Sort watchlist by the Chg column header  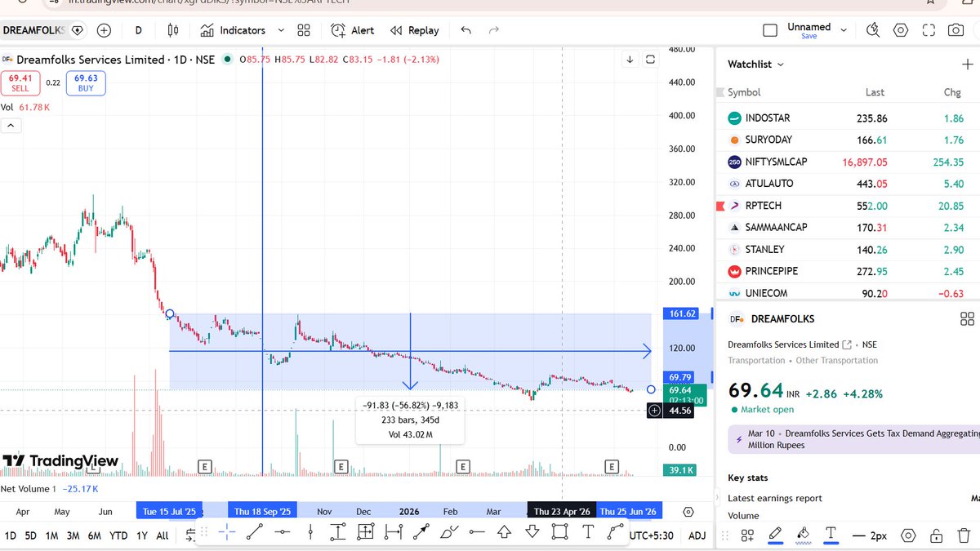[x=952, y=92]
